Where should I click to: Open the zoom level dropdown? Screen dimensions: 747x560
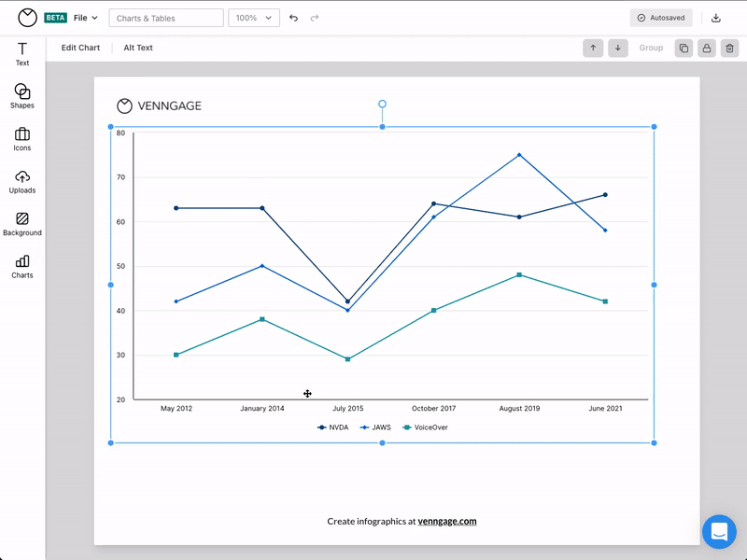click(253, 17)
